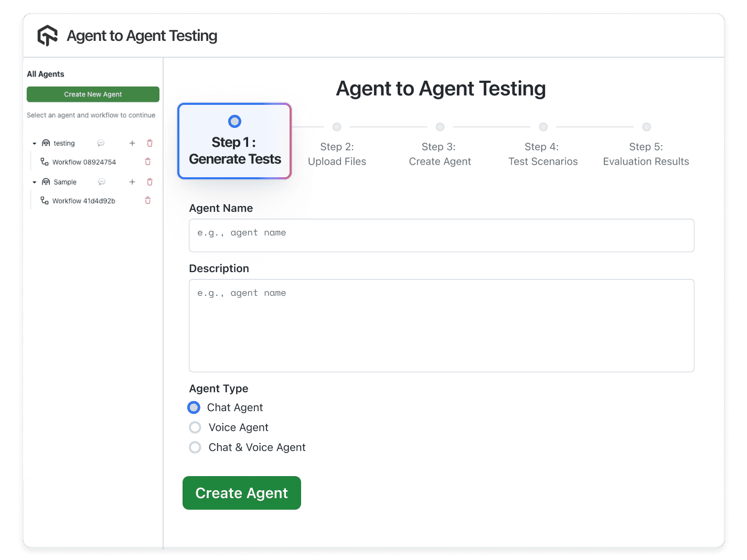The width and height of the screenshot is (747, 560).
Task: Click 'Select an agent and workflow to continue' text
Action: tap(91, 115)
